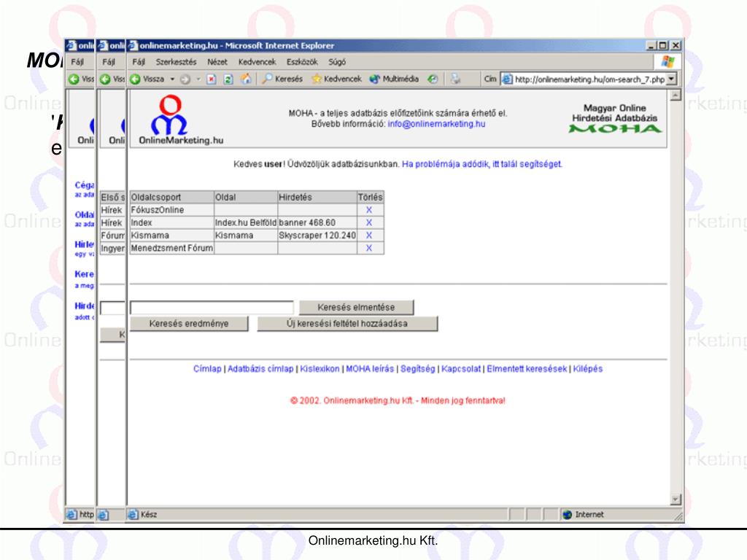Delete the Skyscraper 120.240 row with its X
This screenshot has height=560, width=747.
pyautogui.click(x=368, y=236)
